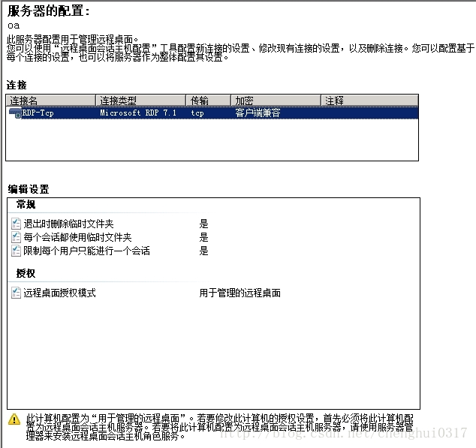Click the icon beside 退出时删除临时文件夹

coord(16,224)
